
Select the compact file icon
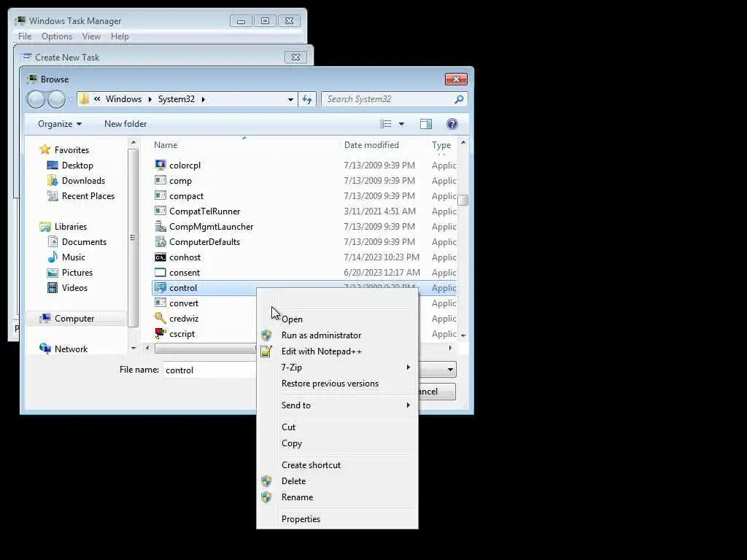point(160,195)
